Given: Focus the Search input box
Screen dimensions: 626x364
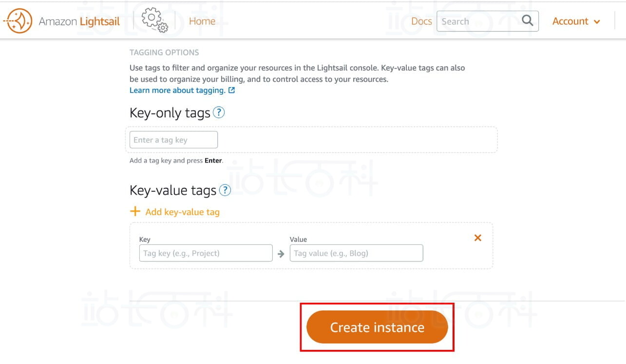Looking at the screenshot, I should (x=477, y=21).
